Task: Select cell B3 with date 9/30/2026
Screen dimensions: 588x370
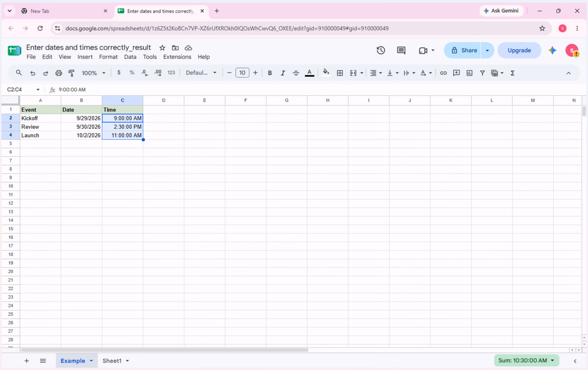Action: click(x=82, y=127)
